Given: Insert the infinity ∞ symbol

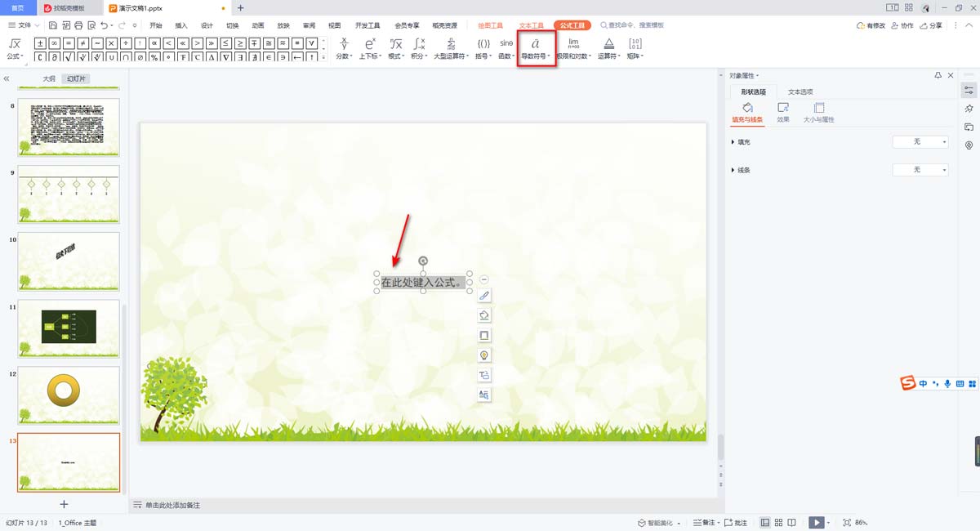Looking at the screenshot, I should pyautogui.click(x=54, y=42).
